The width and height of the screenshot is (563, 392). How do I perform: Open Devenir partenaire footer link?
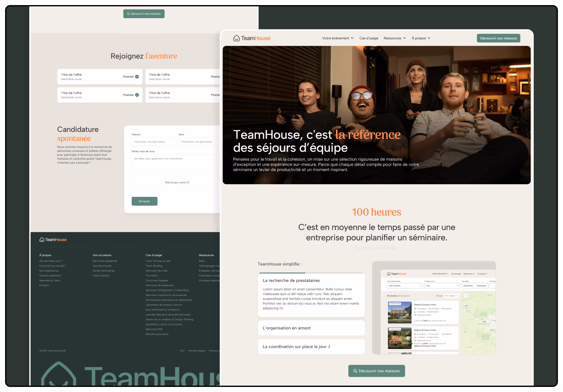coord(50,276)
